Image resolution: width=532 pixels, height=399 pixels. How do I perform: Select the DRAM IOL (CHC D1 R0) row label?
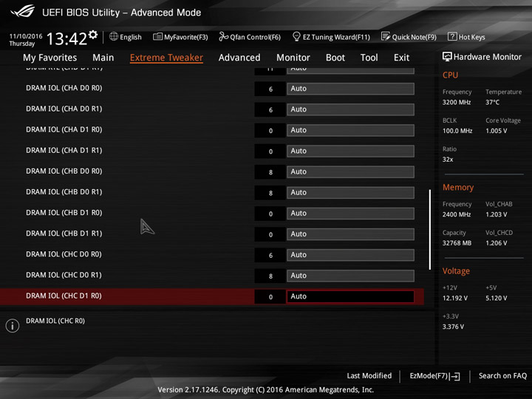click(64, 296)
